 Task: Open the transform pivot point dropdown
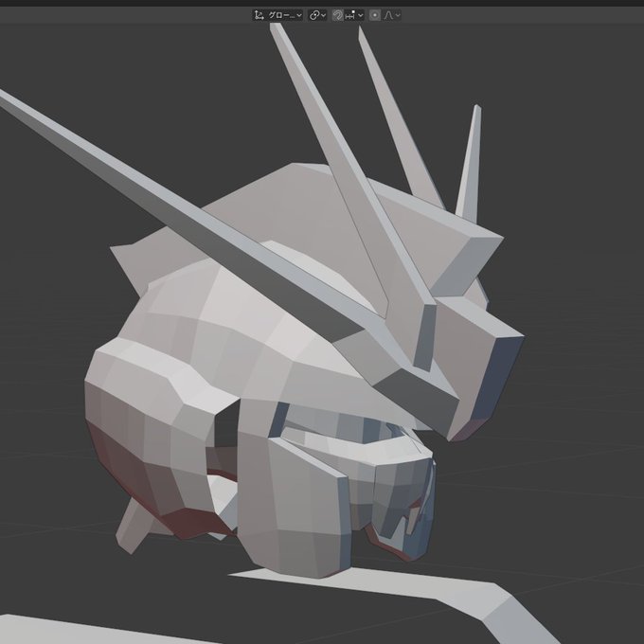(317, 15)
